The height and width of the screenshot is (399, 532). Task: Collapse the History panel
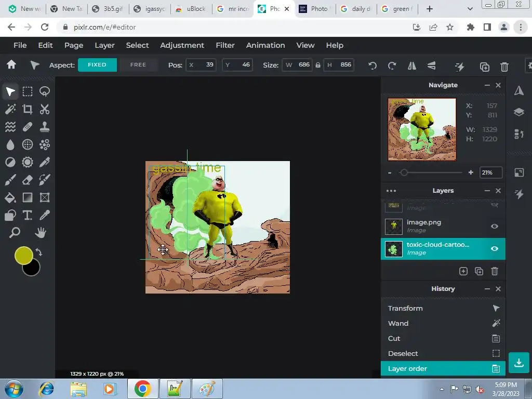point(487,289)
